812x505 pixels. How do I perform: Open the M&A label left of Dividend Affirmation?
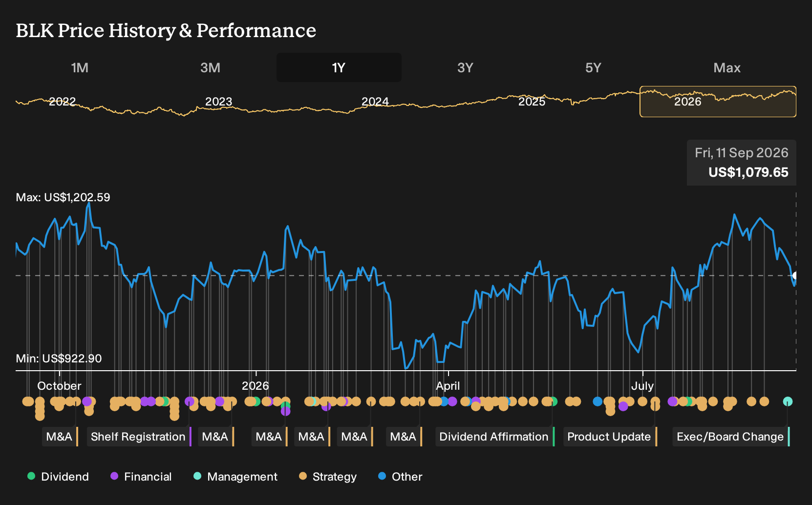tap(404, 437)
